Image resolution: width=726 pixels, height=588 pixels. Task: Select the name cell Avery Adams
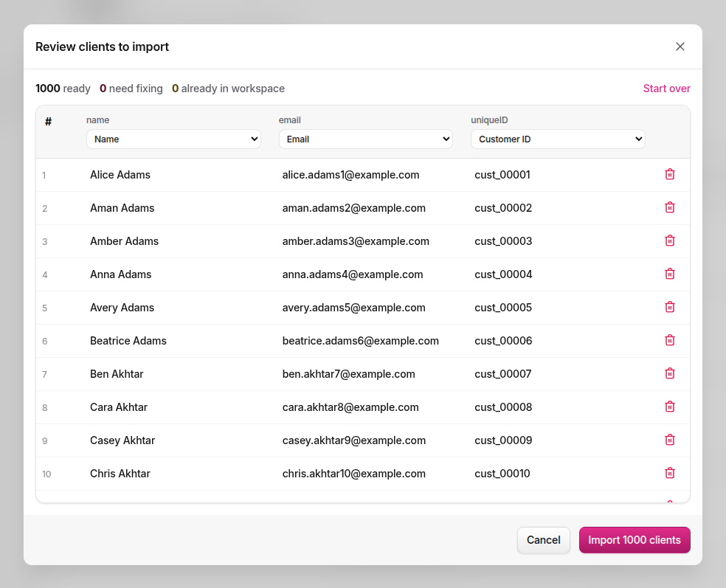(x=122, y=308)
